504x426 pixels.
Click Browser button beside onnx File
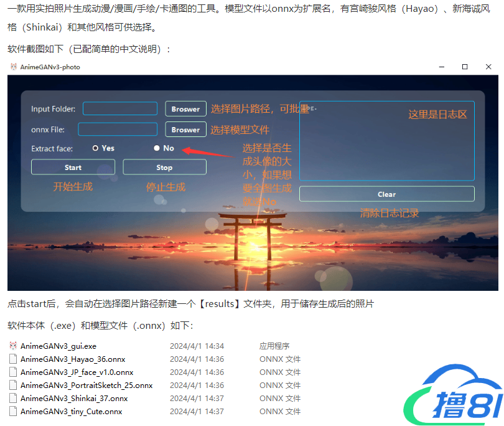pos(185,130)
